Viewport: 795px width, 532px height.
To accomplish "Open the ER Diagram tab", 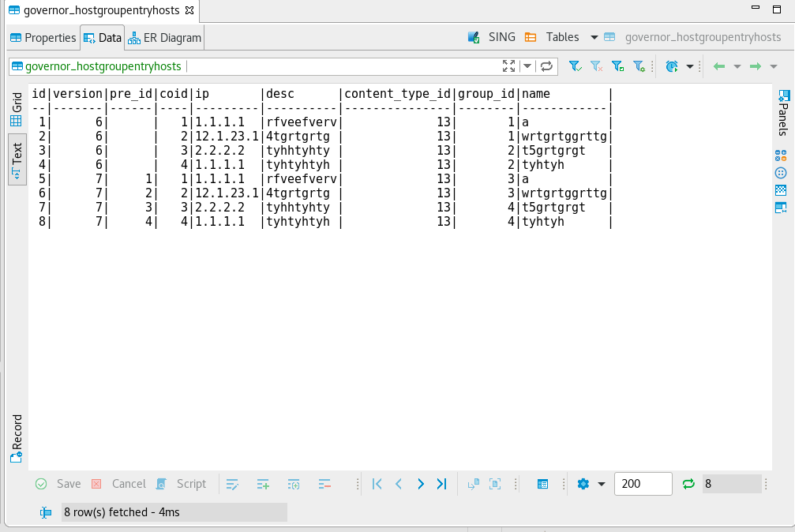I will point(165,38).
